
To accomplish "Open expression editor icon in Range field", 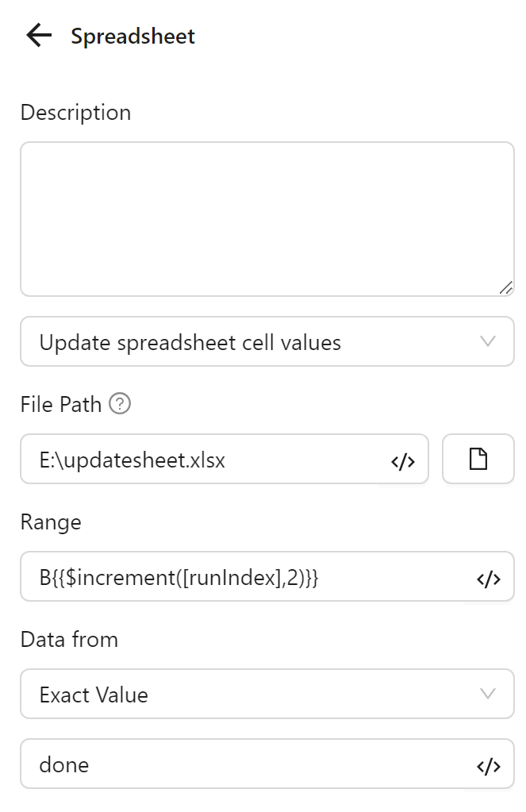I will pyautogui.click(x=488, y=579).
